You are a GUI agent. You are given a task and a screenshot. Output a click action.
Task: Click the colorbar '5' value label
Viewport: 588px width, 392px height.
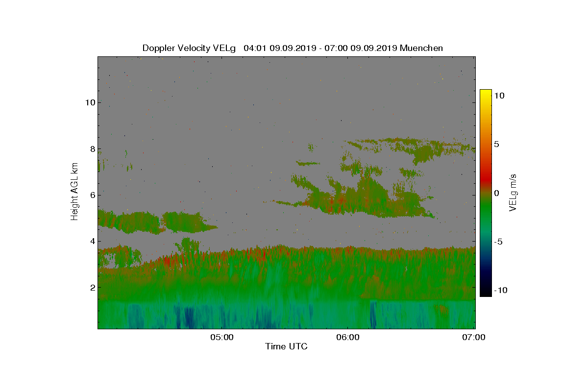pyautogui.click(x=496, y=145)
